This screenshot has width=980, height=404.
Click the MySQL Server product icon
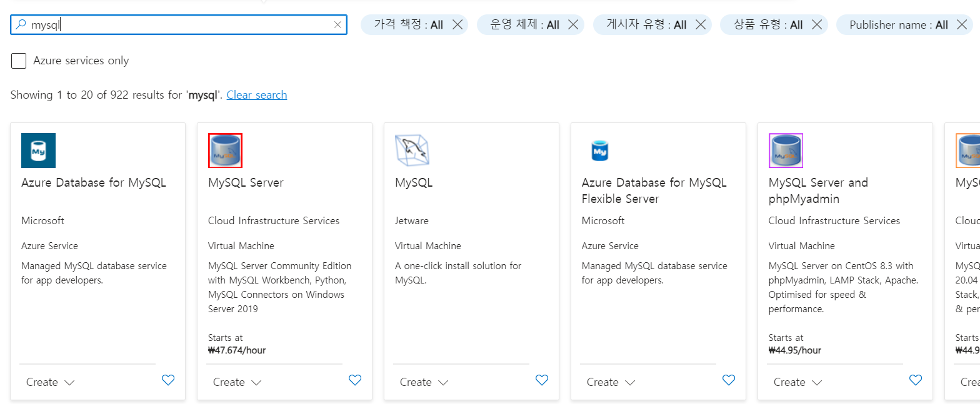click(x=225, y=150)
